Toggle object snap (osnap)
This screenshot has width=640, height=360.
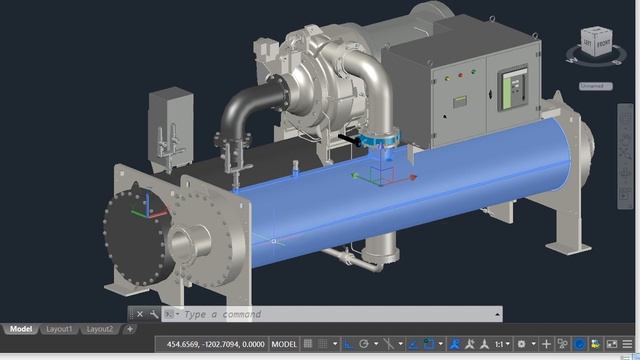429,344
